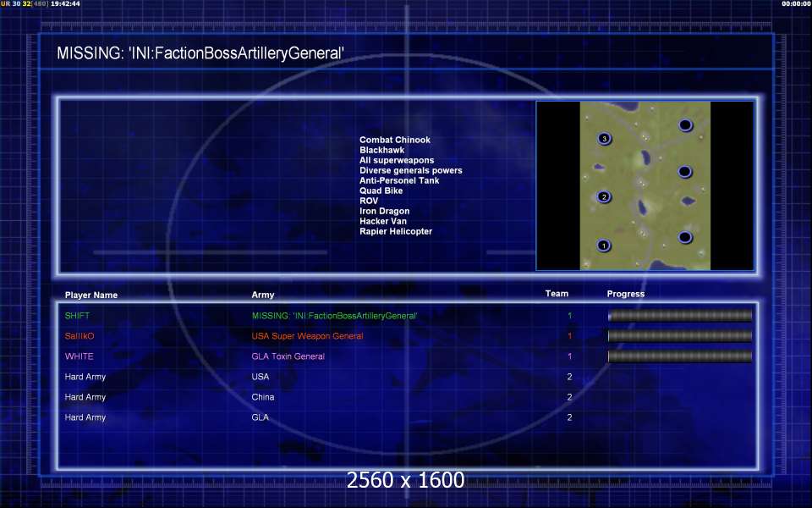812x508 pixels.
Task: Click the team number in SHIFT's row
Action: [569, 316]
